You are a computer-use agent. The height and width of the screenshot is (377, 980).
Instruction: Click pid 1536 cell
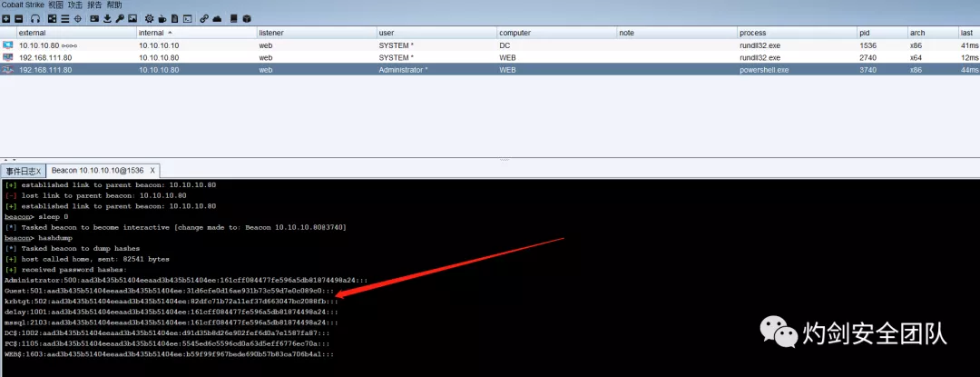point(868,45)
